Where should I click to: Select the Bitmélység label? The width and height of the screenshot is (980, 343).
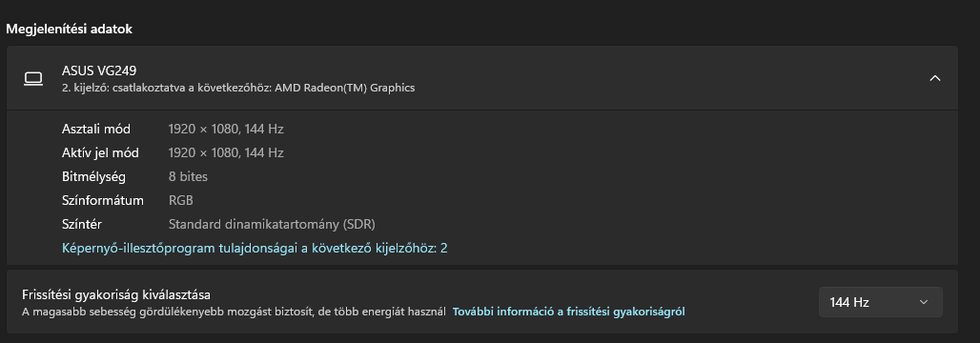pyautogui.click(x=93, y=177)
